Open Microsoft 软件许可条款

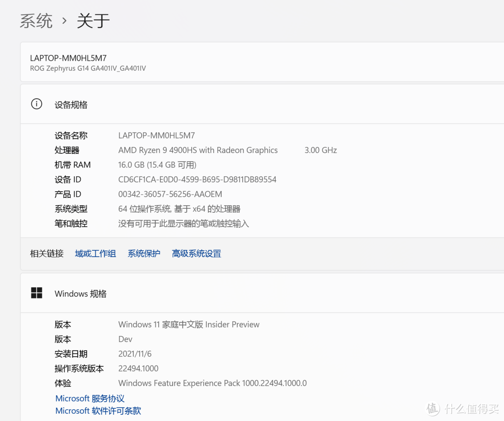click(98, 411)
